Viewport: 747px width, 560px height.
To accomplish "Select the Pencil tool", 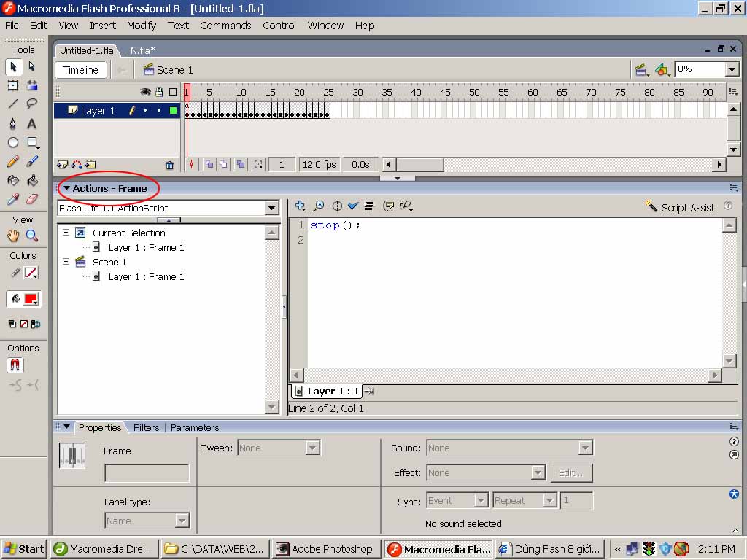I will point(13,161).
